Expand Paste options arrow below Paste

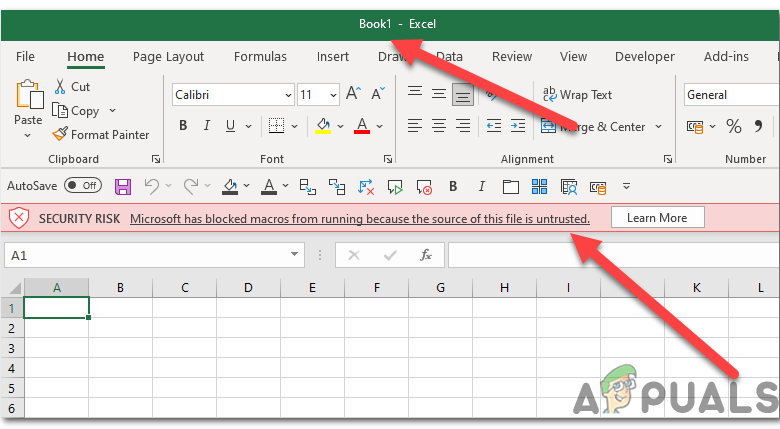[x=28, y=135]
